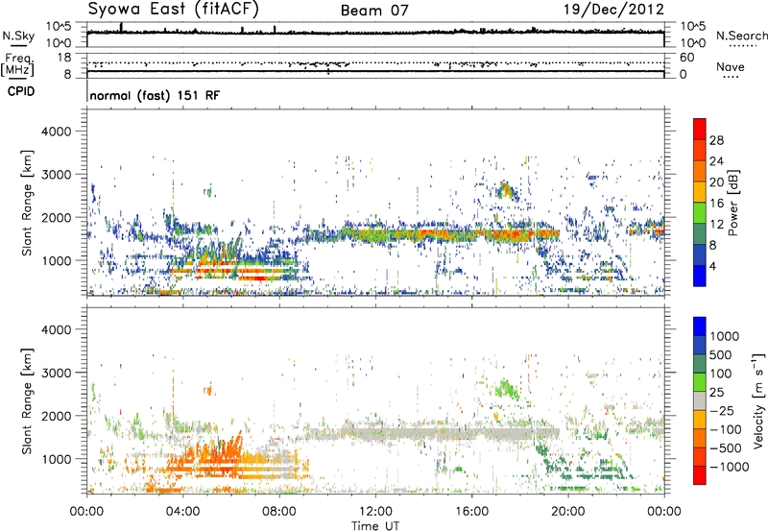
Task: Click the '04:00' time tick label
Action: (182, 512)
